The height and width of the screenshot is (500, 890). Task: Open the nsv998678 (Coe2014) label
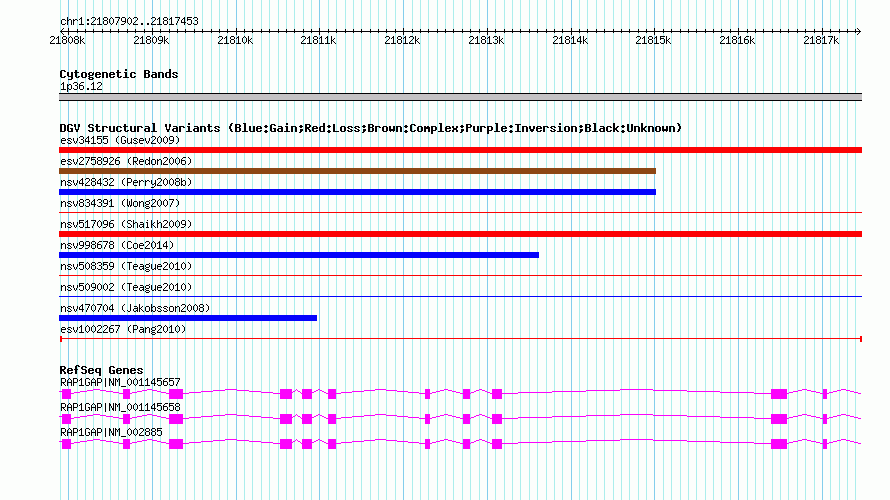point(117,245)
